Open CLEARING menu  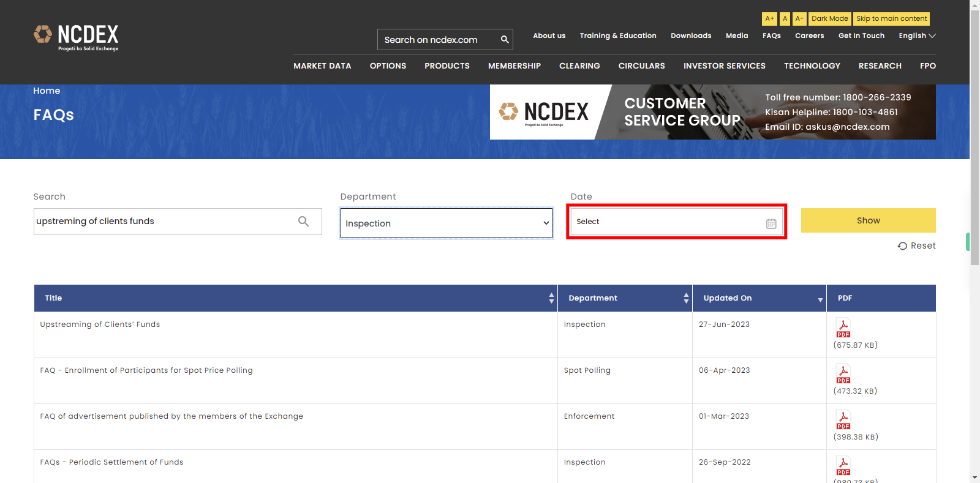click(579, 66)
